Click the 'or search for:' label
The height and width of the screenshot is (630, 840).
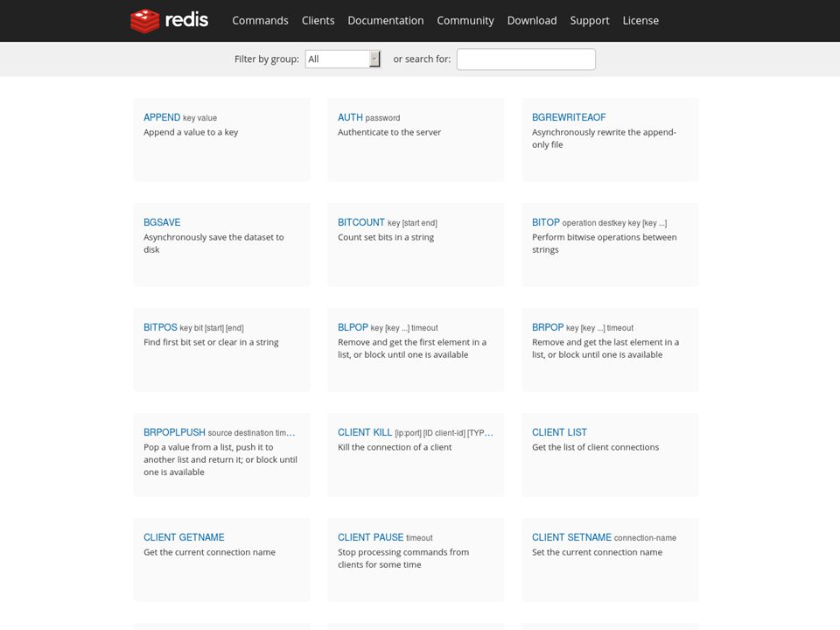[x=422, y=59]
